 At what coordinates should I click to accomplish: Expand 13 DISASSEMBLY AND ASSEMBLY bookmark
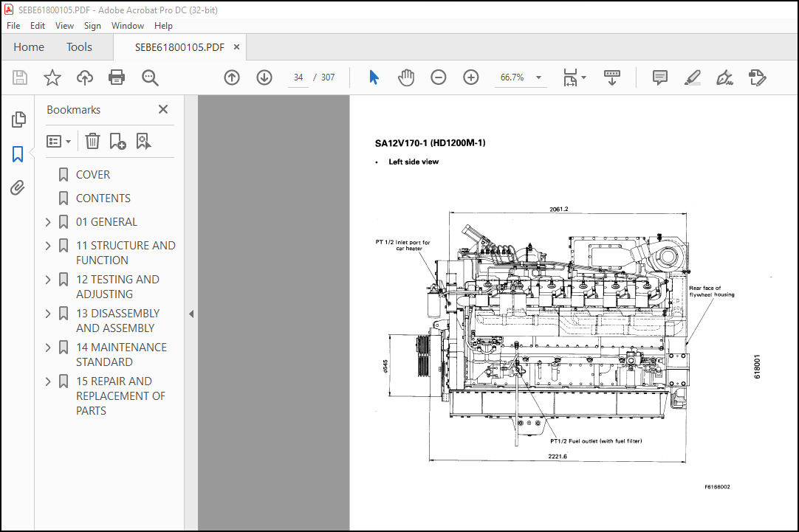[x=48, y=313]
